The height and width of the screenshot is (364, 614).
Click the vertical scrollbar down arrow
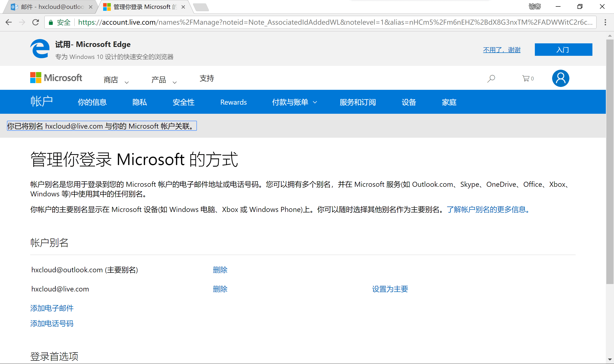[610, 360]
